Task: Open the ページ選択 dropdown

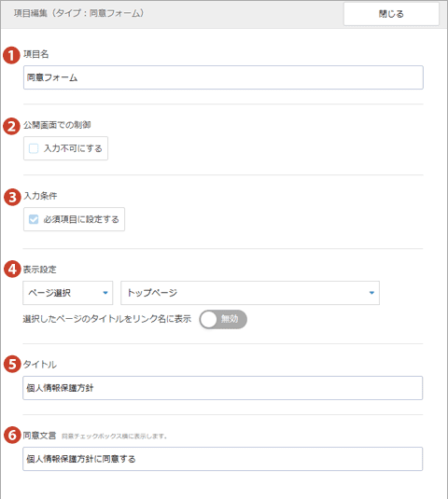Action: [68, 293]
